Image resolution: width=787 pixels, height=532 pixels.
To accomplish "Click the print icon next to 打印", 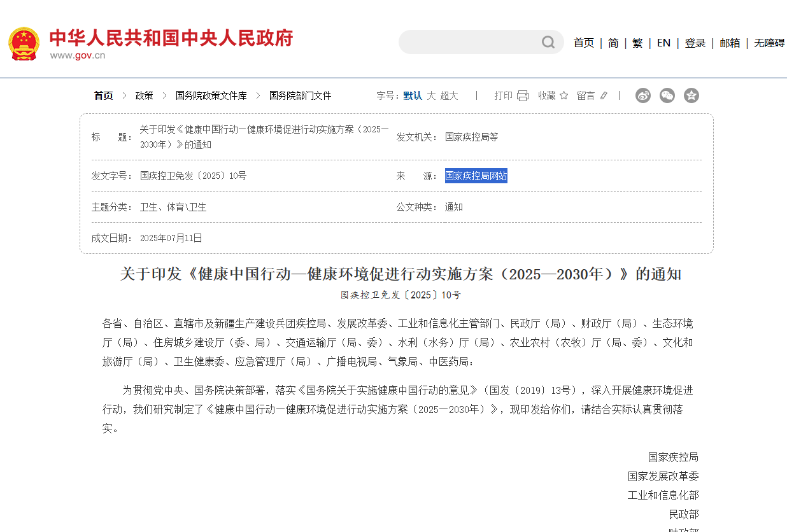I will coord(522,95).
